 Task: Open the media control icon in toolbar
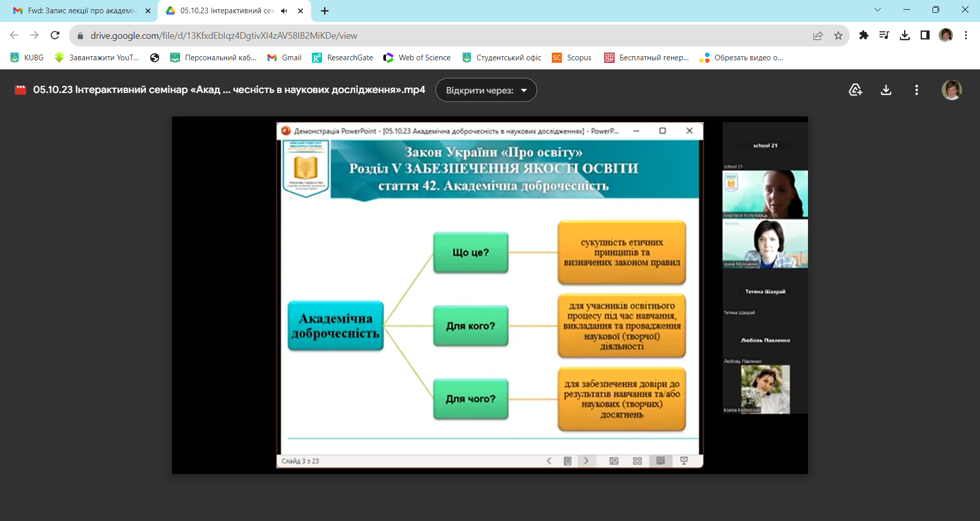click(x=884, y=35)
